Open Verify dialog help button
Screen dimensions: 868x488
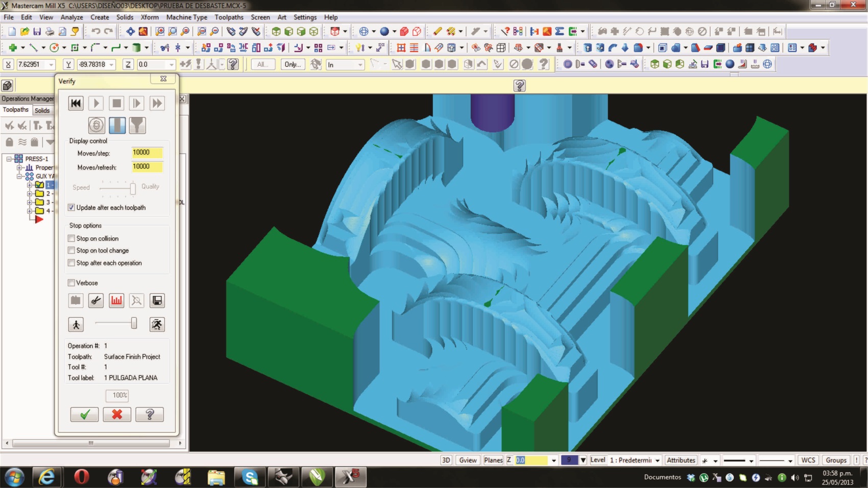(x=150, y=414)
